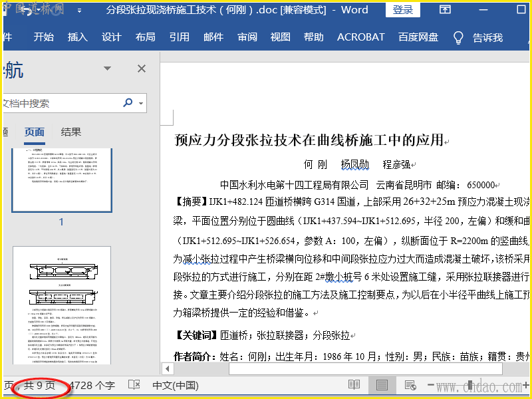
Task: Click the 作者简介 label in document
Action: pos(193,356)
